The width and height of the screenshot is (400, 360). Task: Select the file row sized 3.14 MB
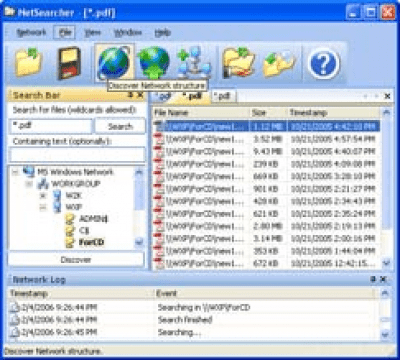(x=266, y=239)
